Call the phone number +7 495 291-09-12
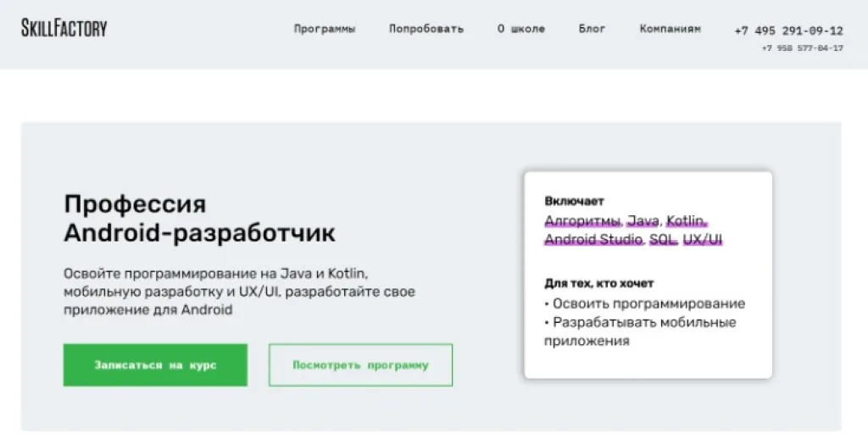Image resolution: width=868 pixels, height=440 pixels. tap(789, 31)
